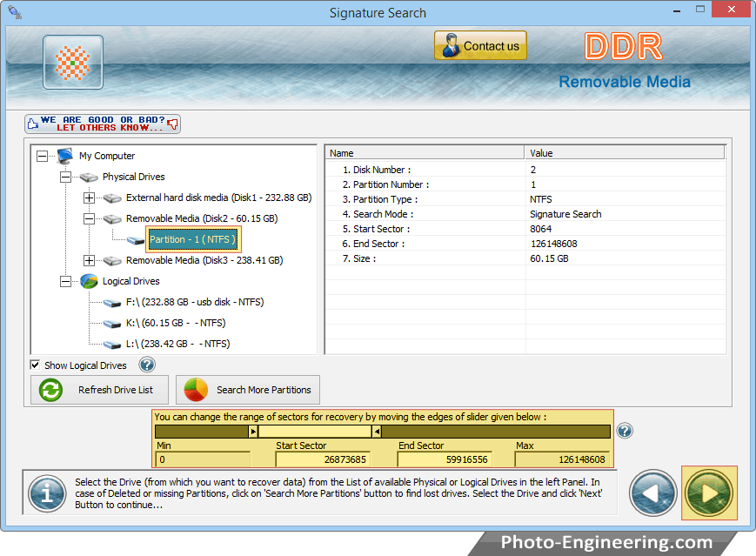This screenshot has width=756, height=556.
Task: Open help icon beside sector slider
Action: pos(625,431)
